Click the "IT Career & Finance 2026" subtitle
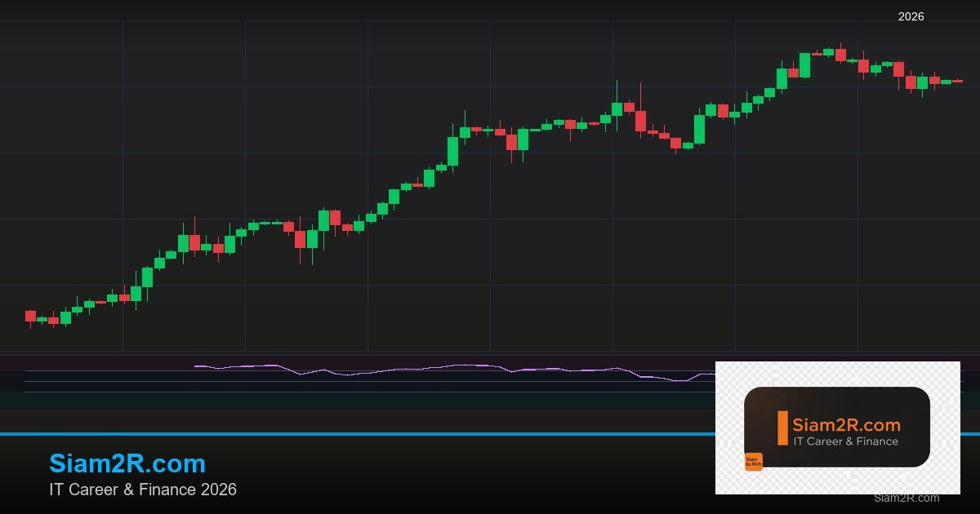This screenshot has height=514, width=980. [x=143, y=490]
